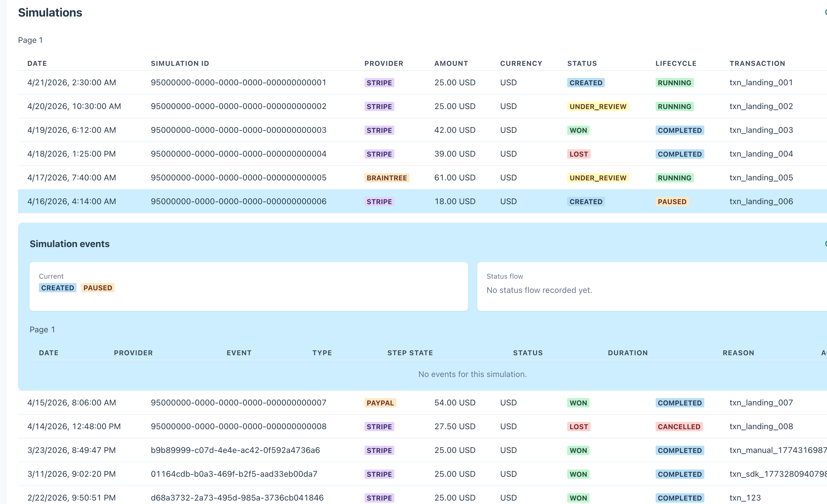Select transaction txn_landing_007
Image resolution: width=827 pixels, height=504 pixels.
point(761,403)
